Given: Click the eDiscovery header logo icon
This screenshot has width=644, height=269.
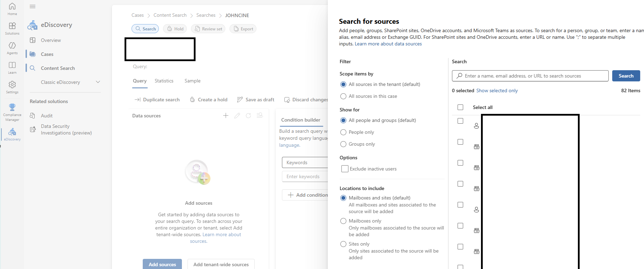Looking at the screenshot, I should pos(32,25).
